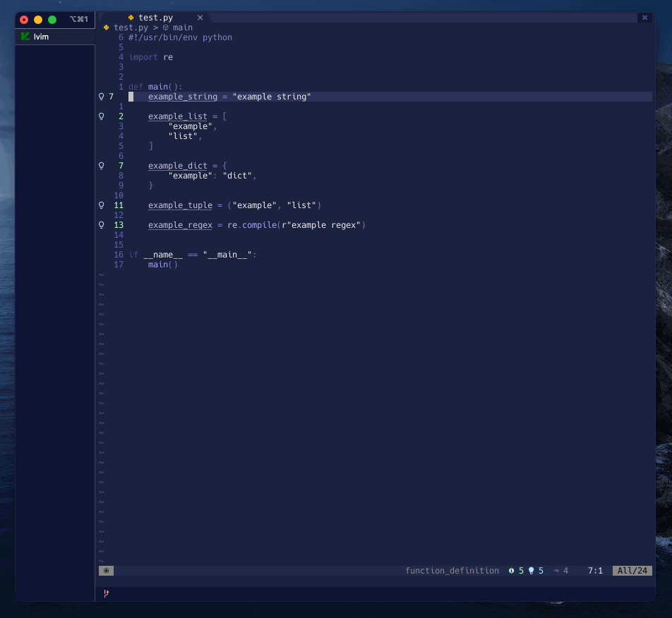Click the info diagnostics icon in statusline

point(511,571)
